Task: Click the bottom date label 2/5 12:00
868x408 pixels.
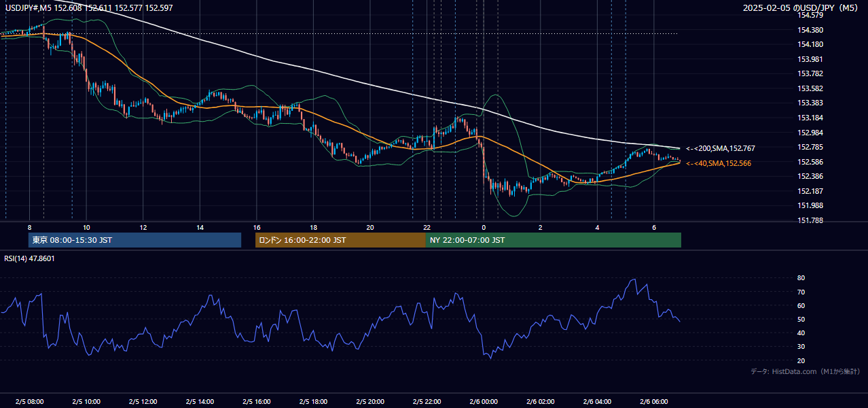Action: tap(143, 401)
